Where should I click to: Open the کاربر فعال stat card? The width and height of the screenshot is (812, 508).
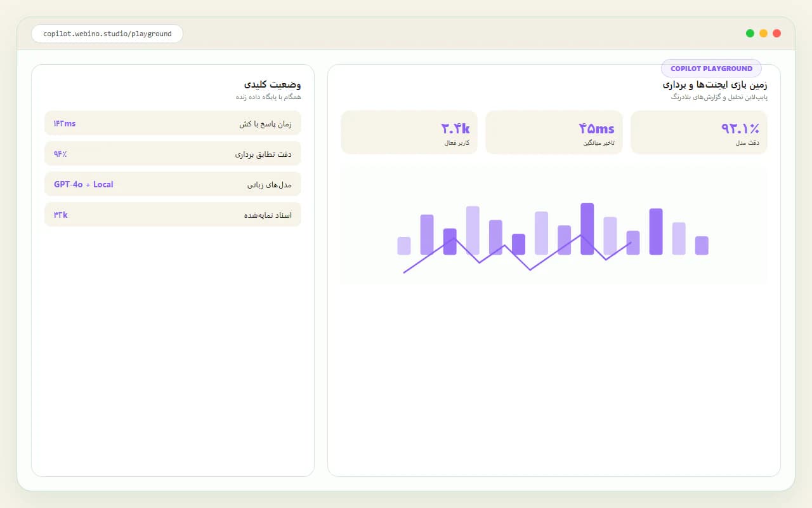pos(409,132)
